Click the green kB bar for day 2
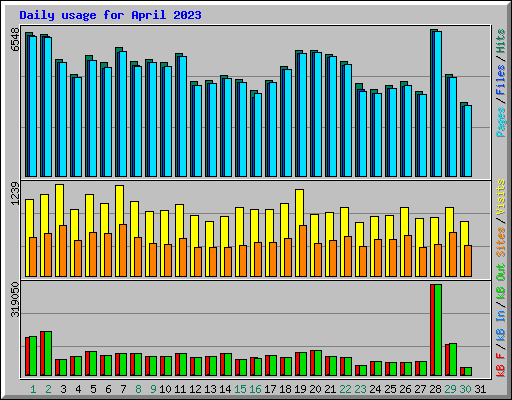The image size is (512, 400). pos(48,353)
